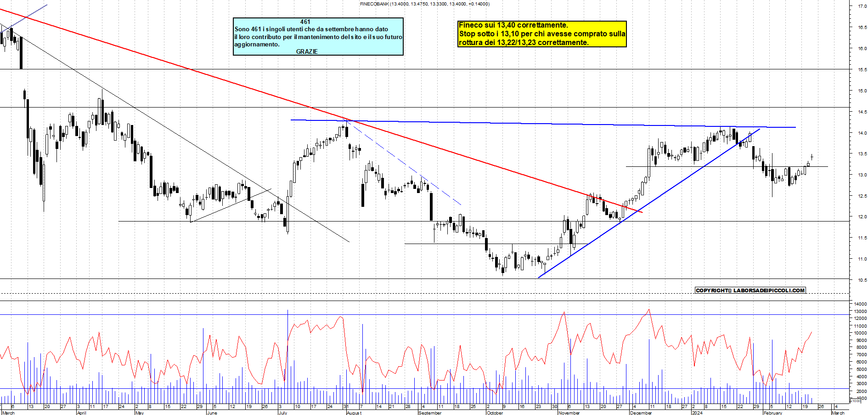Click the 13.5 price axis label
868x415 pixels.
(862, 154)
